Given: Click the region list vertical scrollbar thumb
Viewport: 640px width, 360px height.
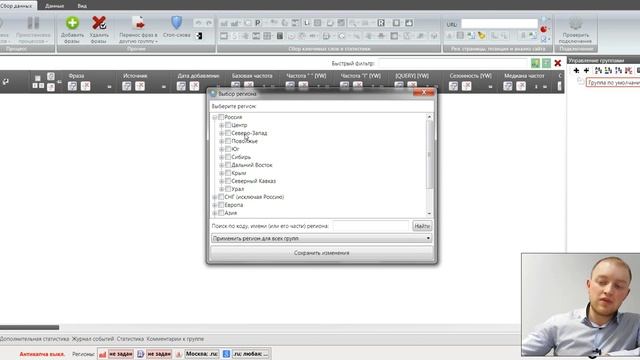Looking at the screenshot, I should point(429,154).
